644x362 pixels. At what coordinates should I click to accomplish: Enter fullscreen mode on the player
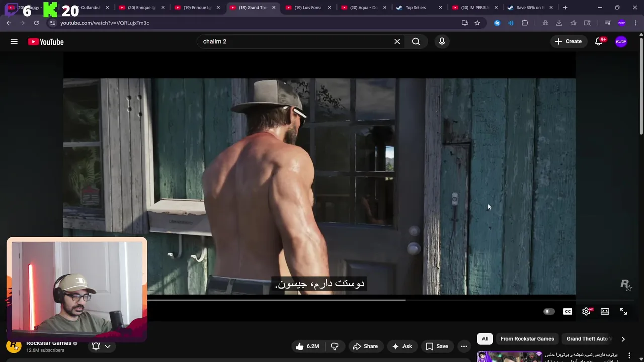(x=623, y=312)
